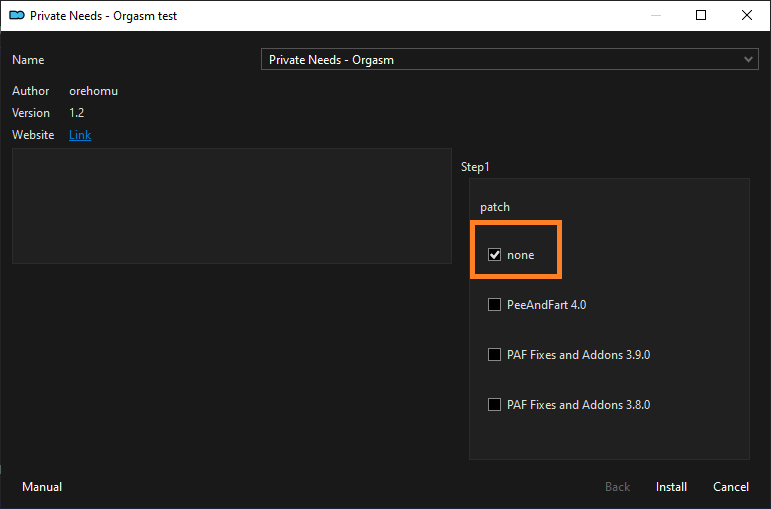771x509 pixels.
Task: Maximize the installer window
Action: (701, 16)
